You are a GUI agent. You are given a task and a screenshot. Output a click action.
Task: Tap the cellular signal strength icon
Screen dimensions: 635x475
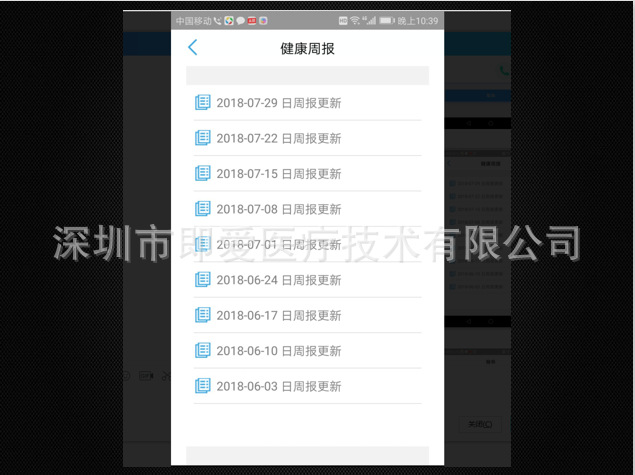pos(369,20)
